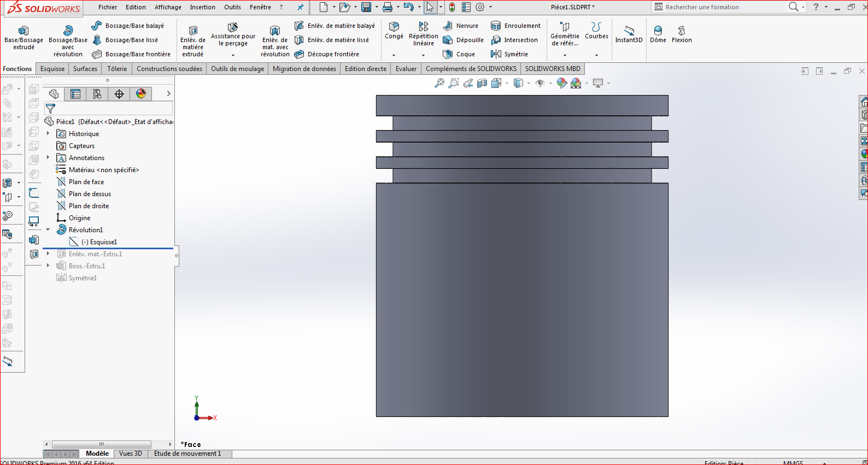Select the Dôme tool
This screenshot has height=465, width=868.
click(x=658, y=34)
